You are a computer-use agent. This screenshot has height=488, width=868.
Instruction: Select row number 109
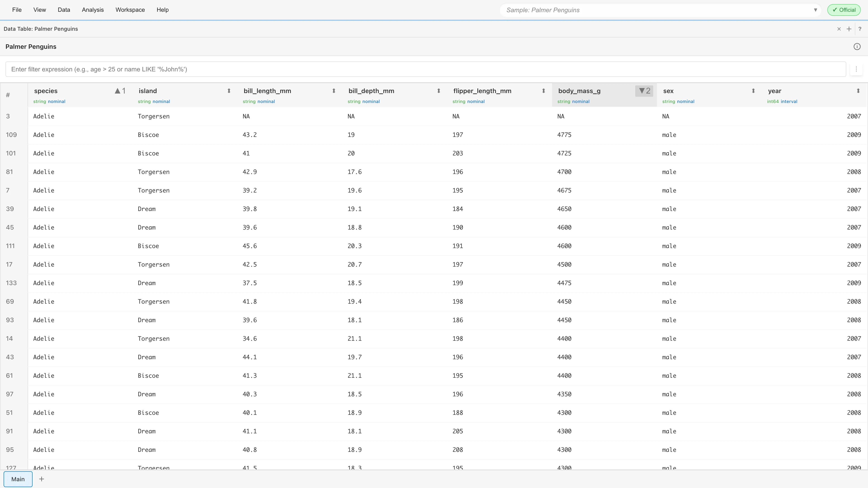point(11,135)
